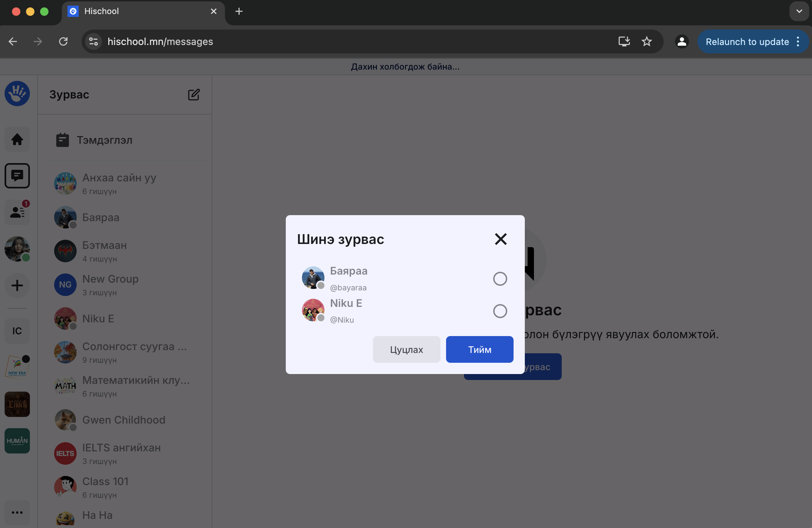Open site information icon in address bar
This screenshot has height=528, width=812.
94,41
